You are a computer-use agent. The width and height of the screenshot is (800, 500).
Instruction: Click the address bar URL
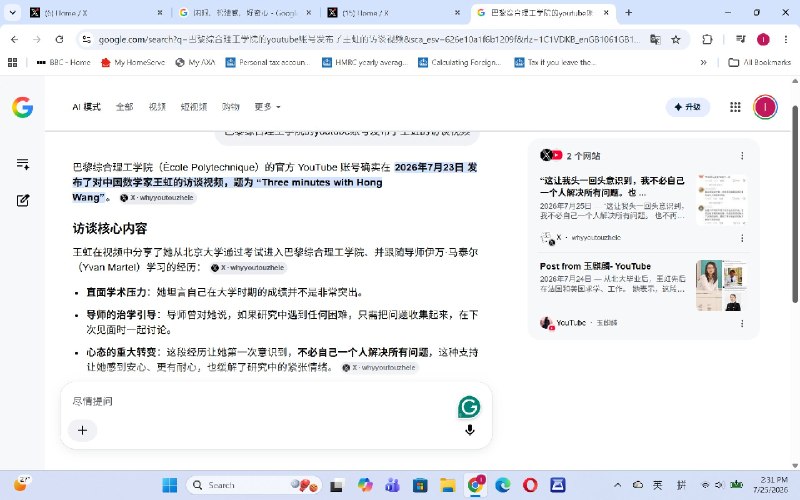coord(367,39)
